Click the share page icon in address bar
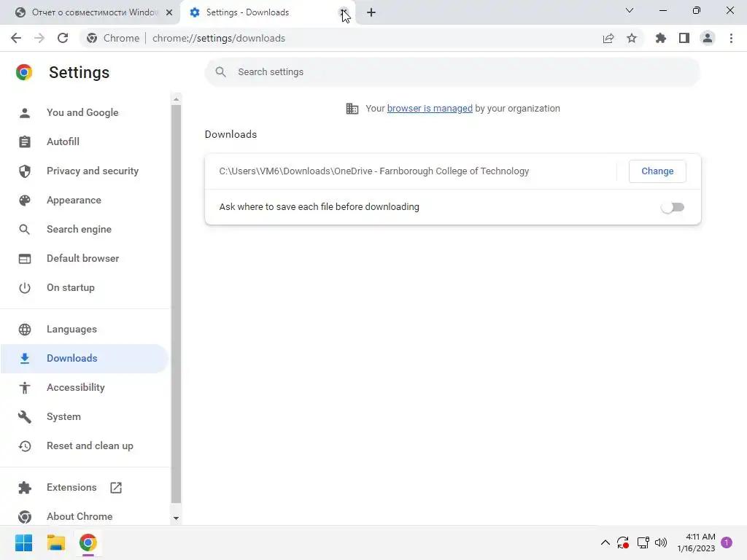The width and height of the screenshot is (747, 560). click(608, 38)
